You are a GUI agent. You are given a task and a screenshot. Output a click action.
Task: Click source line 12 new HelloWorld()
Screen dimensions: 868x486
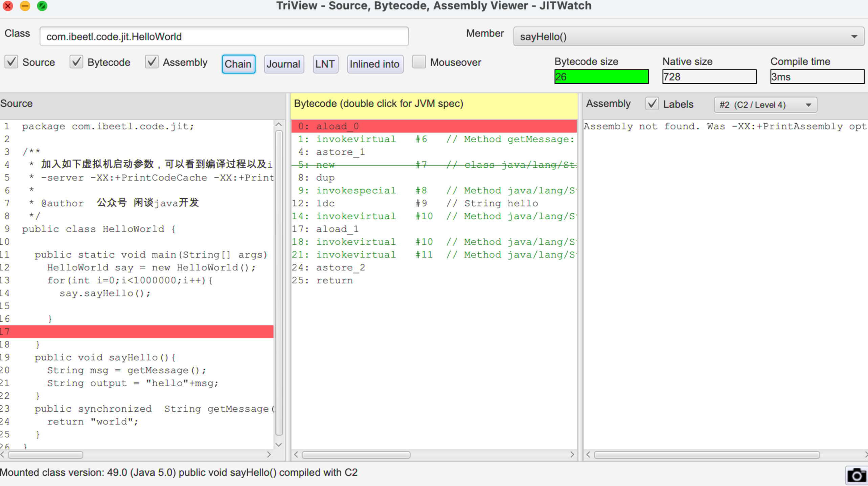pos(137,267)
